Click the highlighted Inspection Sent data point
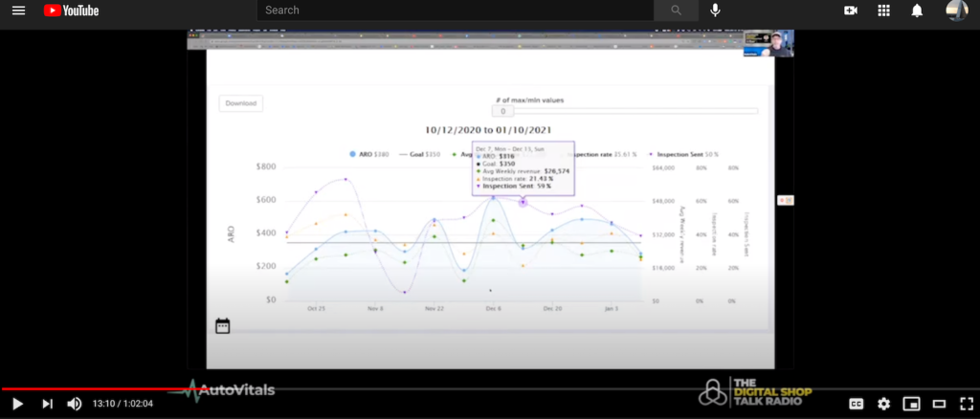 click(x=523, y=202)
